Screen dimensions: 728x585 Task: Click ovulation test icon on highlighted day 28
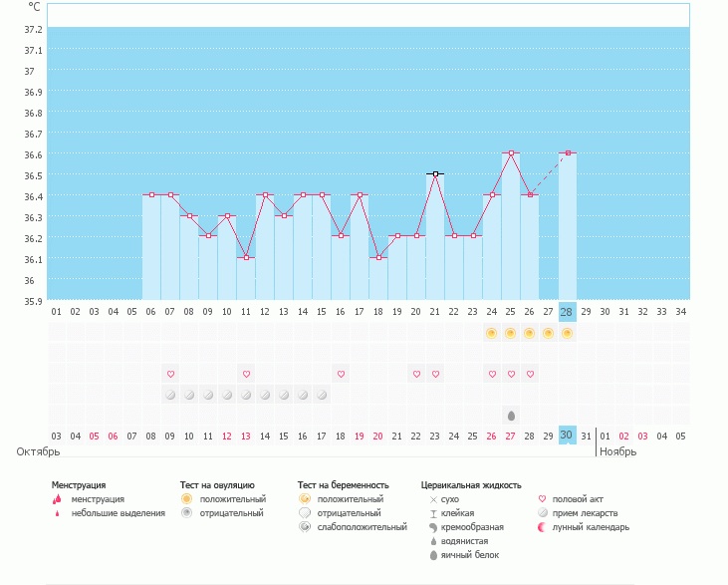click(567, 333)
